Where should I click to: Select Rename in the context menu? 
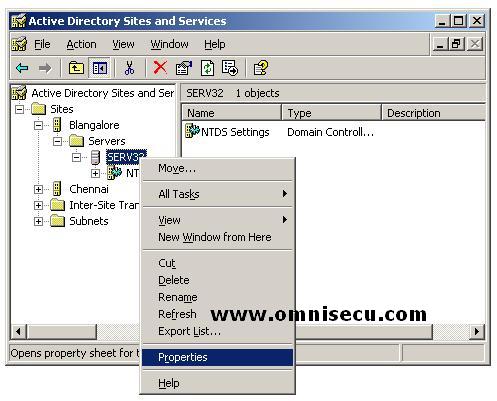click(x=217, y=297)
